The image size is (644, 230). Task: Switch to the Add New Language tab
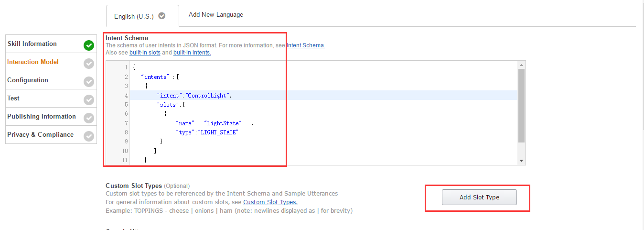(216, 15)
